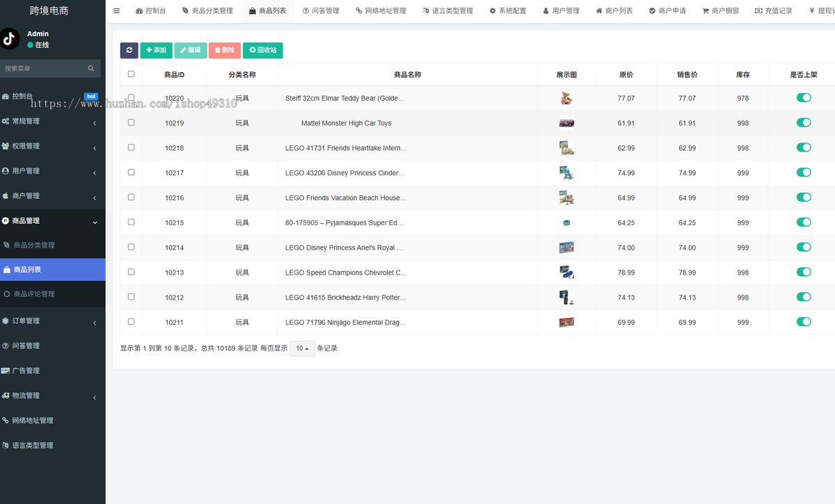Switch to 系统配置 tab in top bar
The image size is (835, 504).
(508, 11)
